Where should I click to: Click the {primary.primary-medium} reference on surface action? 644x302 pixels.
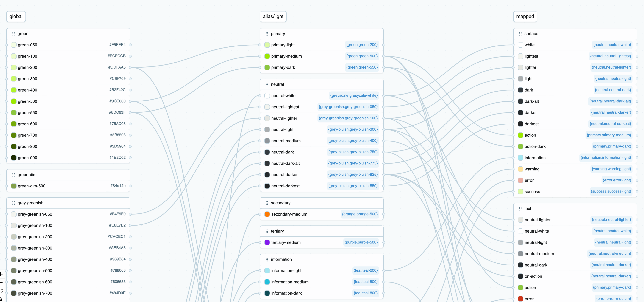click(x=609, y=135)
